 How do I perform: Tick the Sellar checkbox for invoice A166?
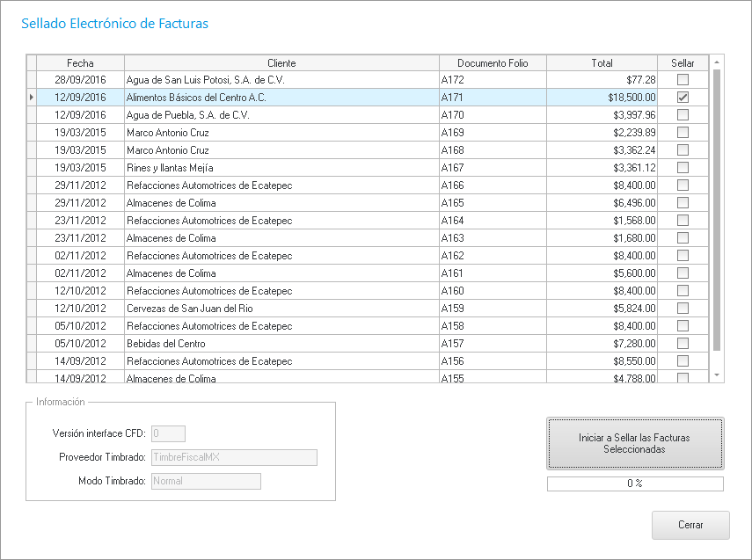tap(683, 185)
